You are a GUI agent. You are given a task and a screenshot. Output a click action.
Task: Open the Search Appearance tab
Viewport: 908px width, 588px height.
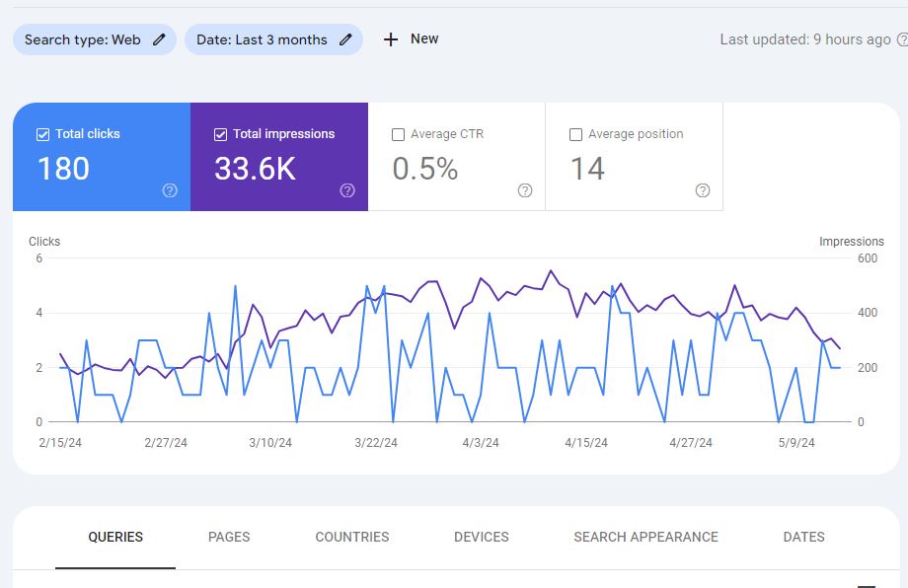[x=645, y=537]
